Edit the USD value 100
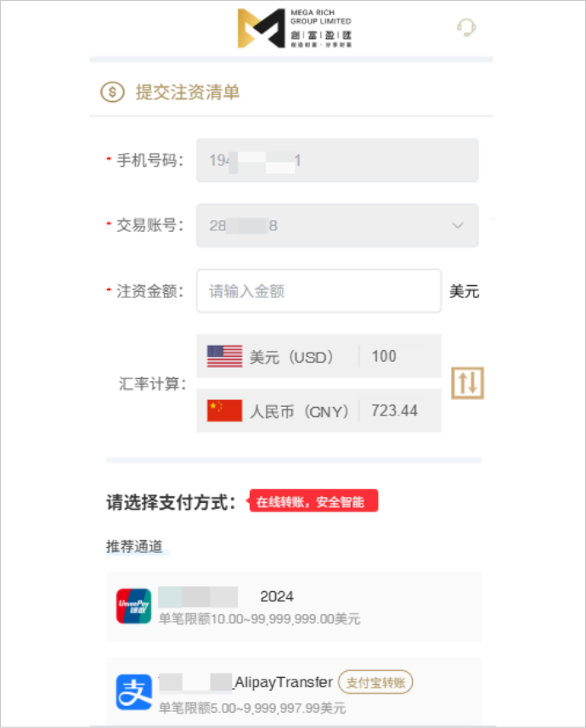Viewport: 586px width, 728px height. coord(384,356)
